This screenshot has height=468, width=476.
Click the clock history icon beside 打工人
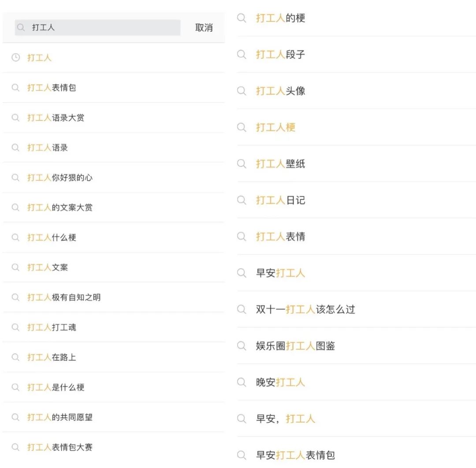point(16,58)
